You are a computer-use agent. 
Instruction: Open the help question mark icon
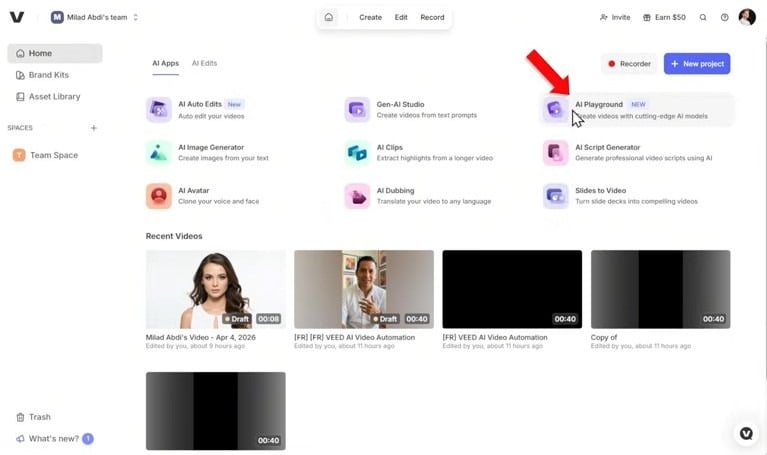point(724,17)
